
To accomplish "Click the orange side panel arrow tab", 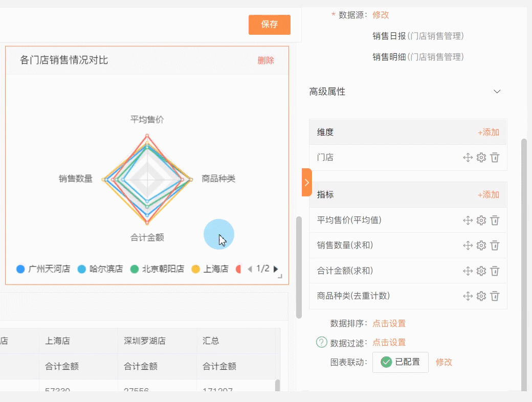I will 306,182.
